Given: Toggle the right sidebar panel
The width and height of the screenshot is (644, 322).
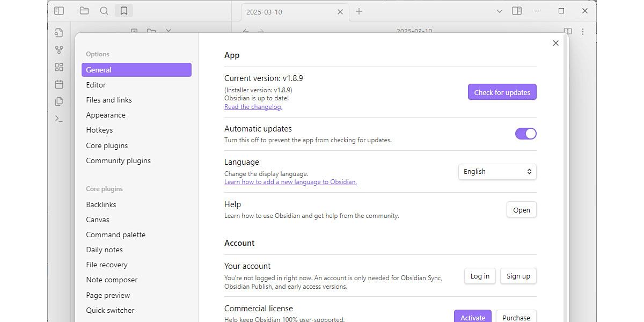Looking at the screenshot, I should pyautogui.click(x=517, y=11).
